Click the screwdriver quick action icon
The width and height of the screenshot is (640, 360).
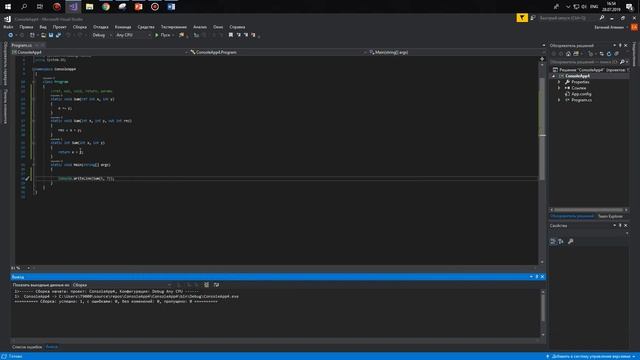[27, 178]
